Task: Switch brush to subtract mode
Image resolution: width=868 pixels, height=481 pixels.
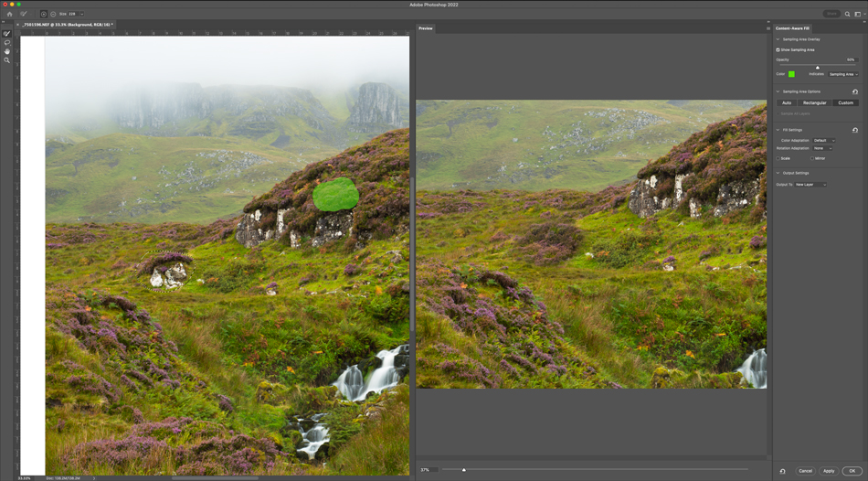Action: coord(53,14)
